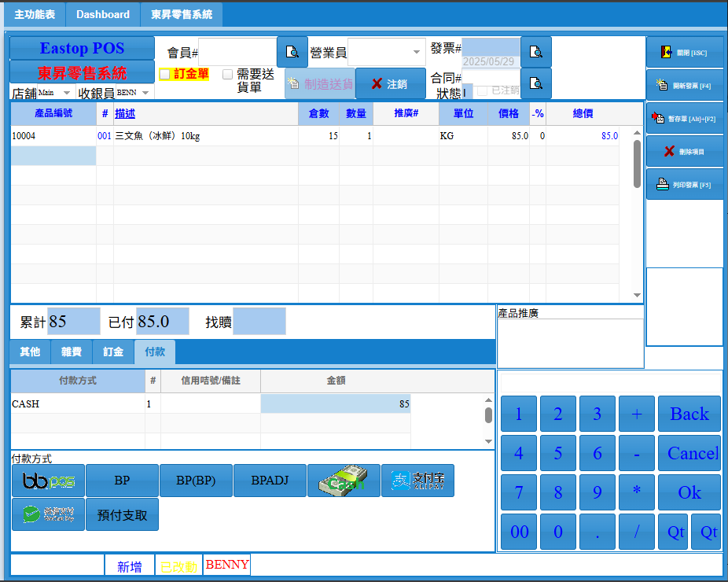Tick the 需要送貨單 delivery note checkbox
The height and width of the screenshot is (582, 728).
[227, 74]
